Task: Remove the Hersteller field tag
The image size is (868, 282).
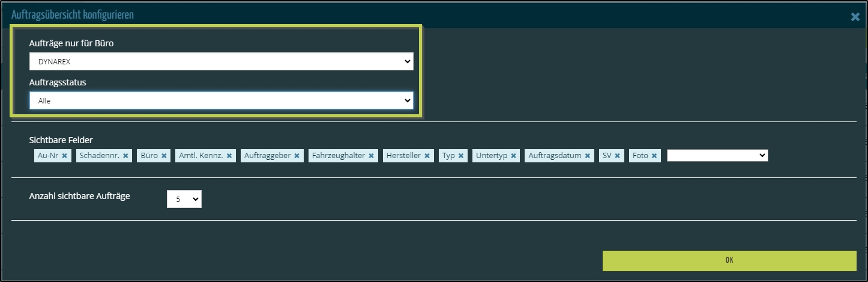Action: point(427,156)
